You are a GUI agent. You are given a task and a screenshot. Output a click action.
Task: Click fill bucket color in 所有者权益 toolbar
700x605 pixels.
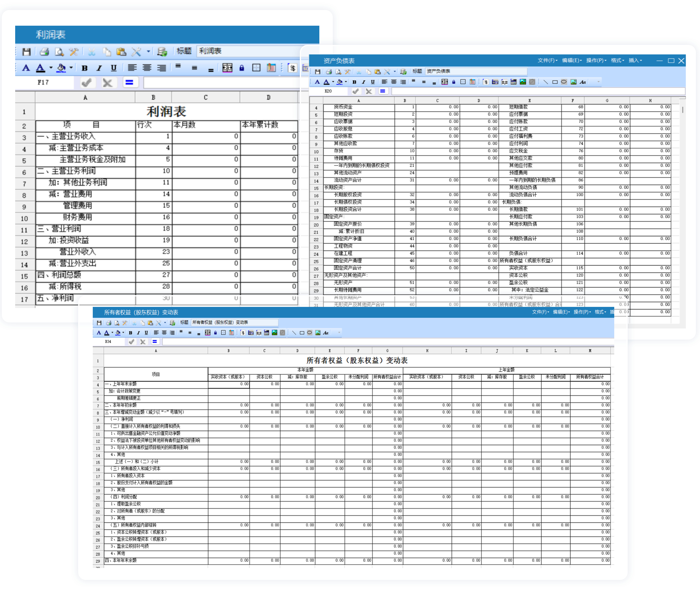(118, 333)
